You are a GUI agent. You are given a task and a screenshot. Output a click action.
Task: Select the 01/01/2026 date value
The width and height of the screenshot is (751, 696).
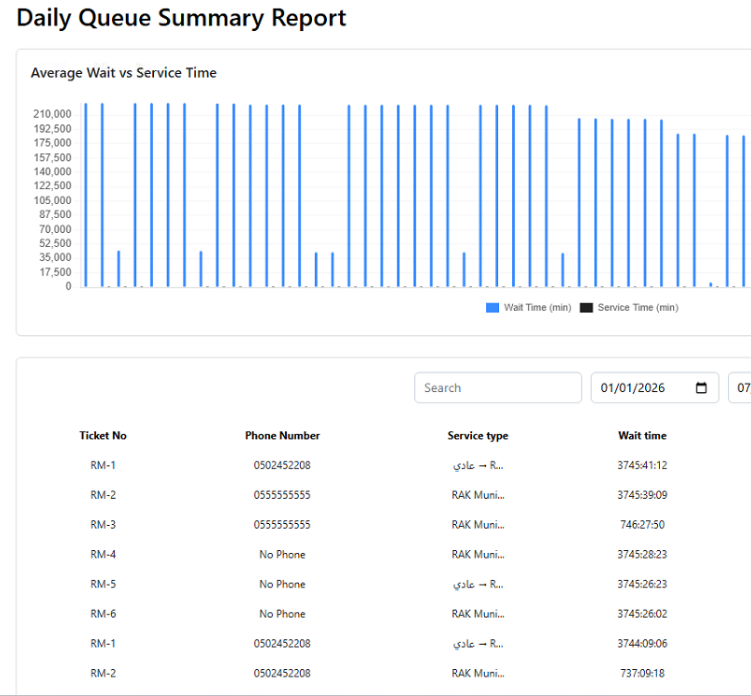pyautogui.click(x=632, y=388)
